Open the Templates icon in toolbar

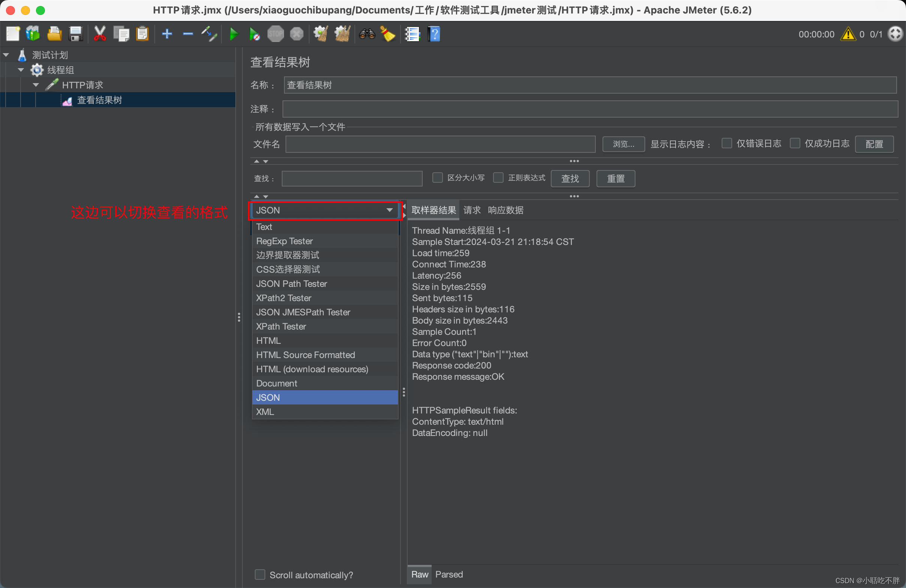click(x=33, y=34)
